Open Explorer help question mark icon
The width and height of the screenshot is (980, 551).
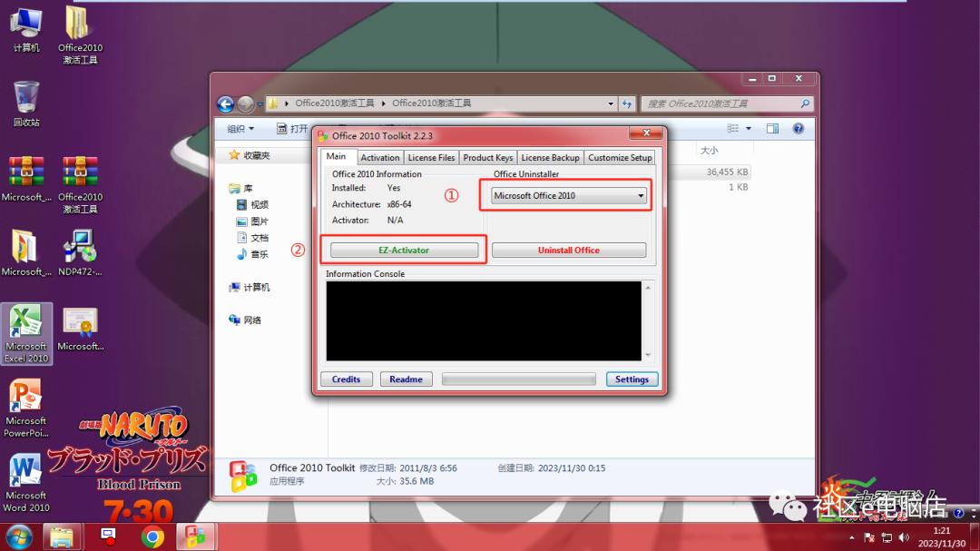pyautogui.click(x=799, y=128)
